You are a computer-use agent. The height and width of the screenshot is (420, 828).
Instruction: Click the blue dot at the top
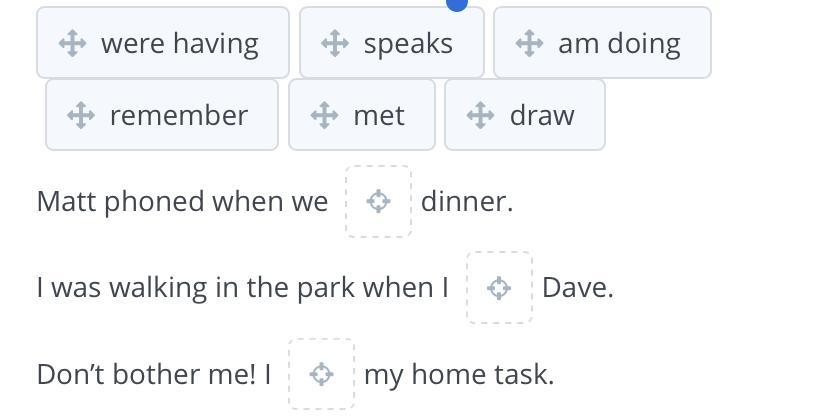(456, 4)
